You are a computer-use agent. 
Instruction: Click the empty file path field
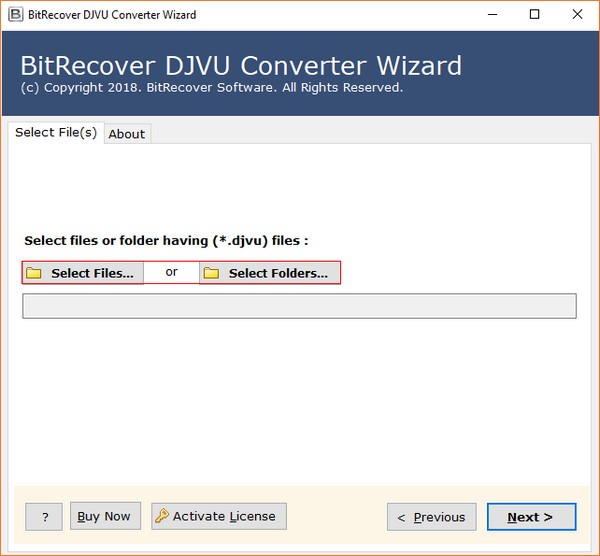[299, 306]
